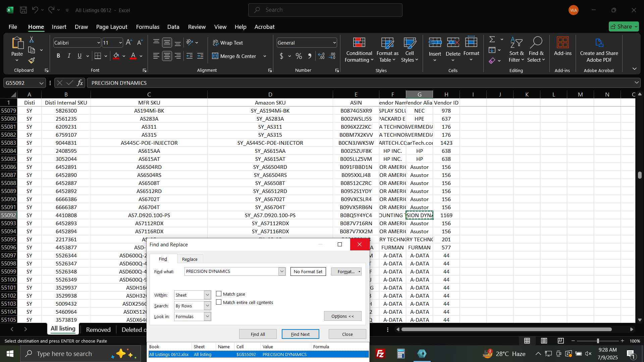Open Calculator from the taskbar
This screenshot has width=644, height=362.
click(401, 354)
